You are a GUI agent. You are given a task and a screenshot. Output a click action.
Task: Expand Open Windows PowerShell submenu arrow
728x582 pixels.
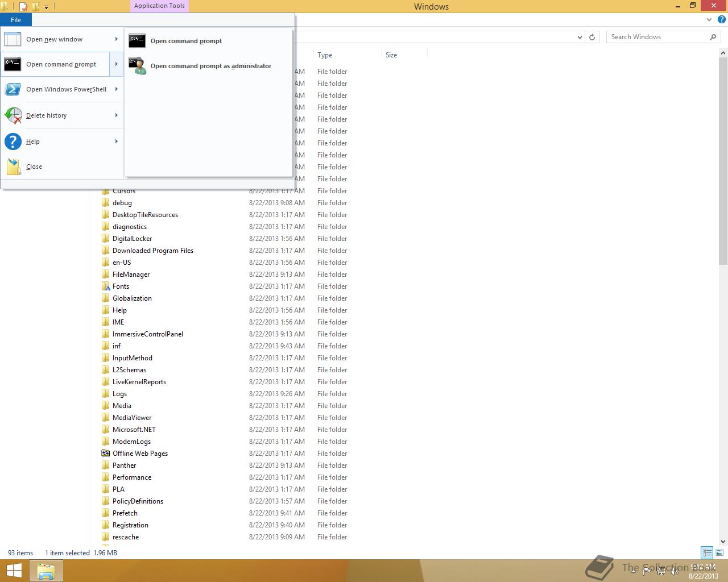[116, 89]
